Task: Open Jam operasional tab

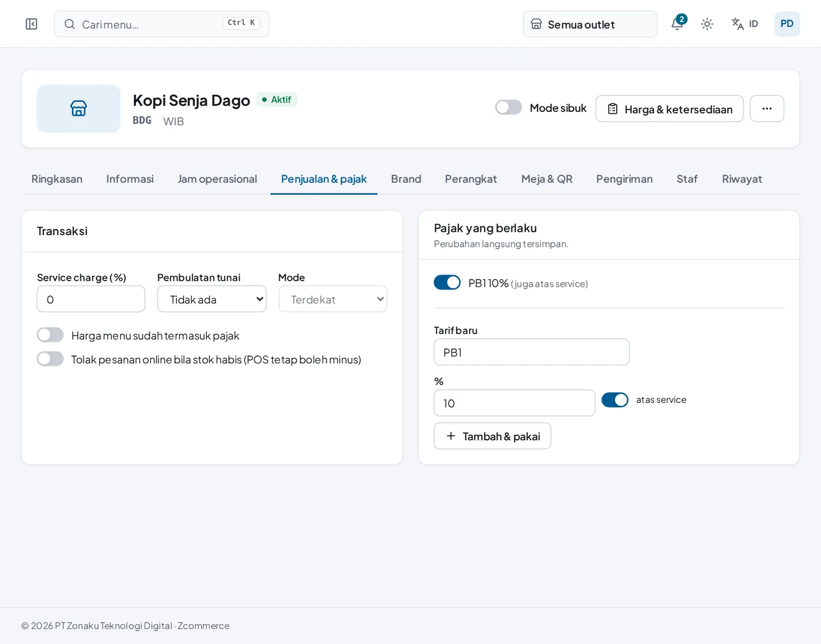Action: click(218, 179)
